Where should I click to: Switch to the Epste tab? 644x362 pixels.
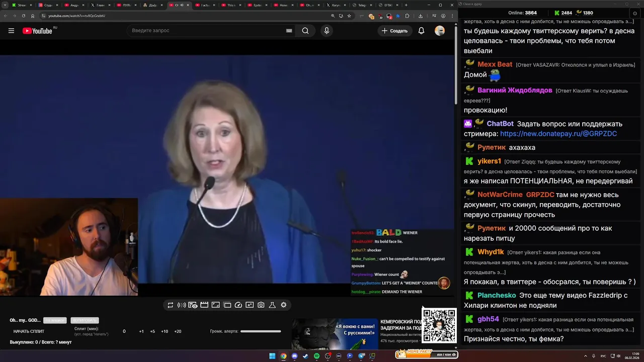pyautogui.click(x=258, y=5)
